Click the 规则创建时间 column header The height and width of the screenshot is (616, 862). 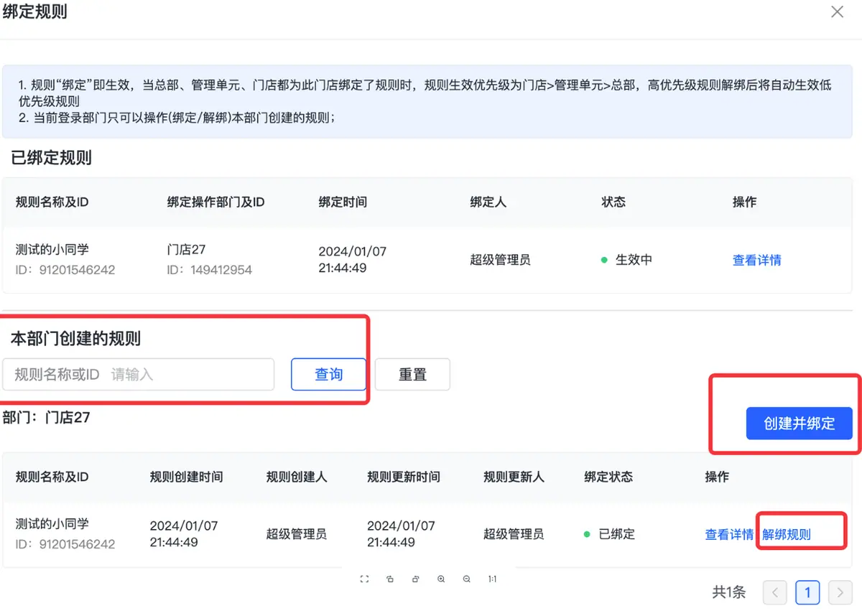pos(186,477)
